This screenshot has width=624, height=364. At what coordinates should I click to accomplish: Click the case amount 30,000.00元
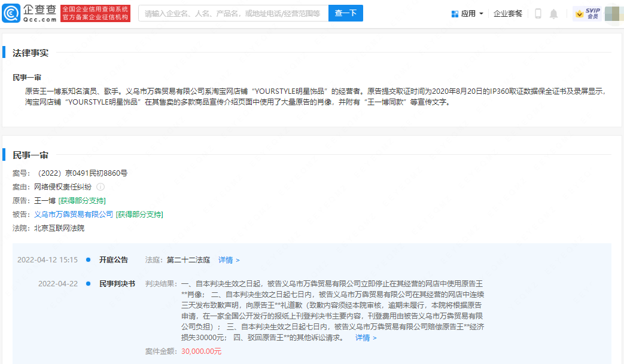pos(202,351)
